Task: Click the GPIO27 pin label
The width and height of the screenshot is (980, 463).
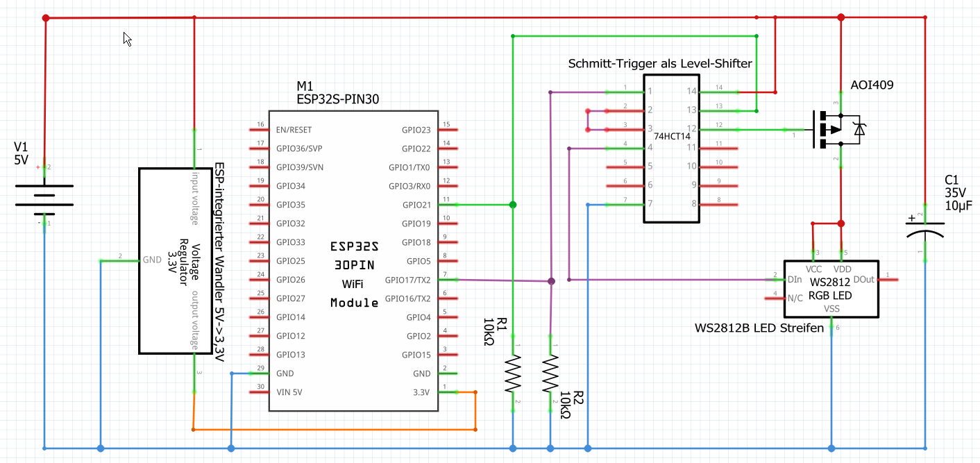Action: [290, 298]
